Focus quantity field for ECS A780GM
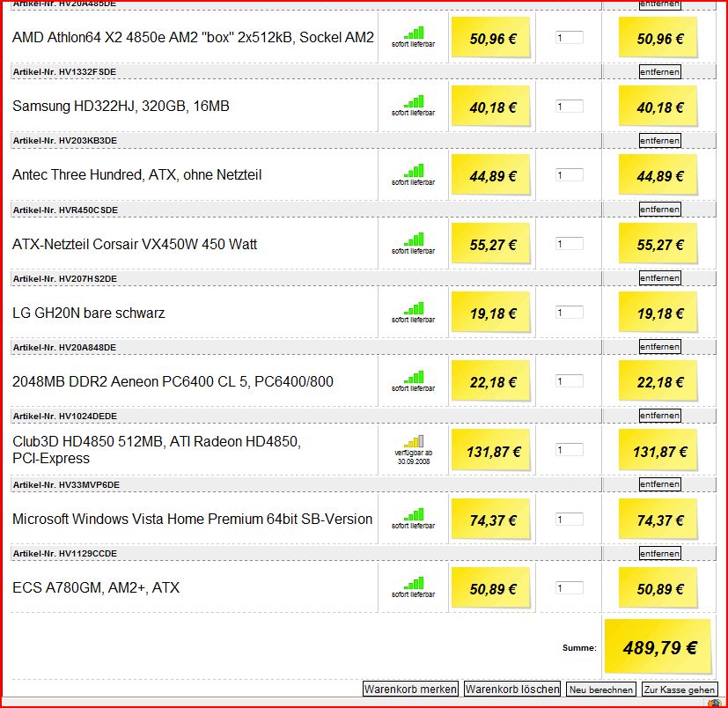Viewport: 728px width, 708px height. (570, 587)
